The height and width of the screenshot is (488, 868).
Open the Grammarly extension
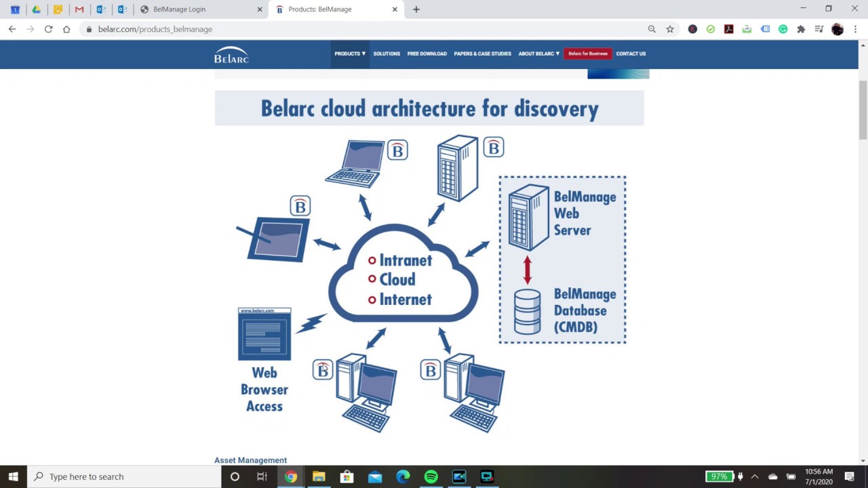tap(783, 29)
